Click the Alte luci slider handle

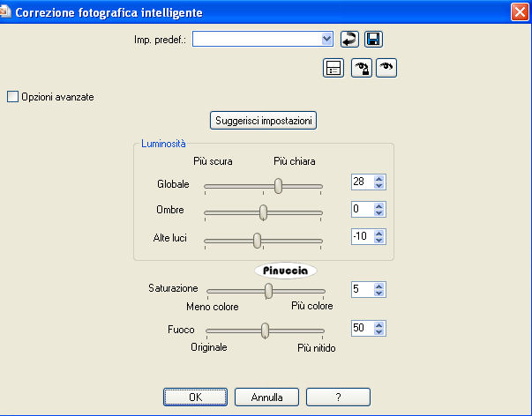click(x=258, y=241)
